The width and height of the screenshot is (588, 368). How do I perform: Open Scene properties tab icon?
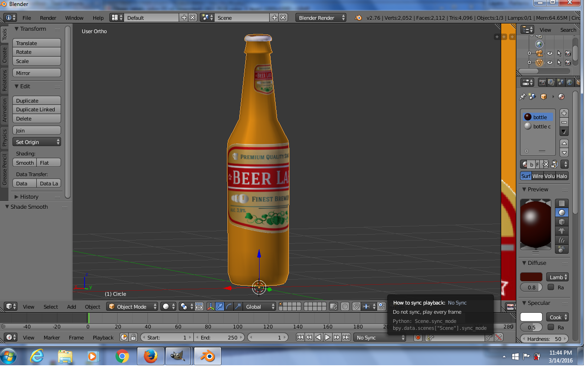coord(560,82)
